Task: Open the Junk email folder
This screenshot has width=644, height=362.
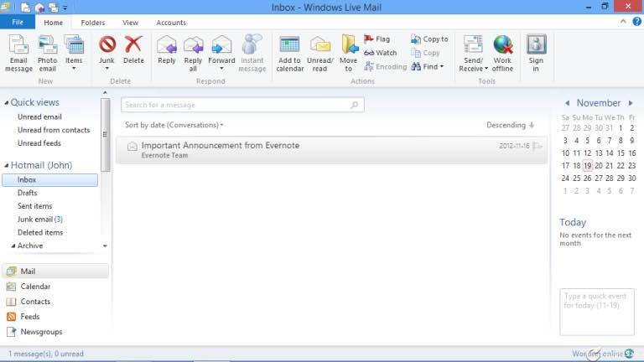Action: [x=40, y=220]
